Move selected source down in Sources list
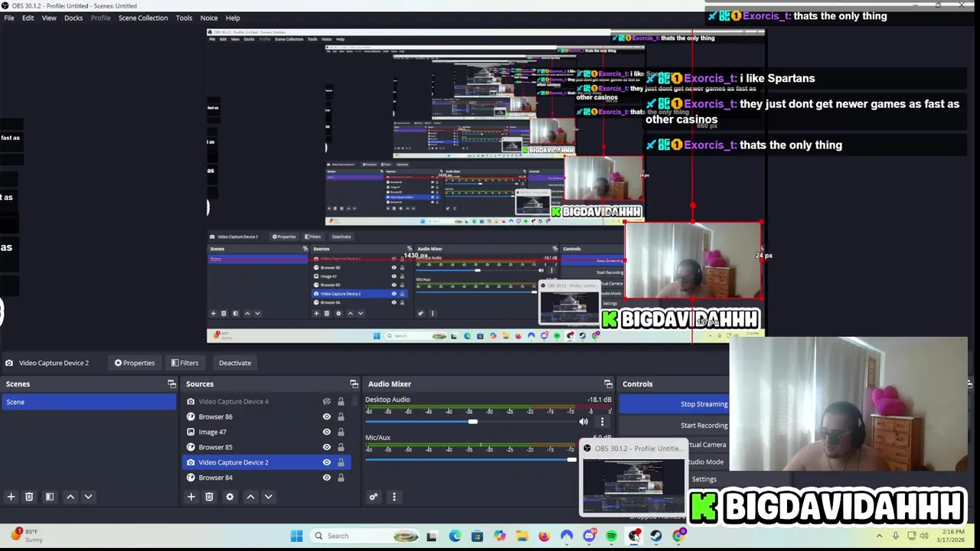 pyautogui.click(x=268, y=497)
